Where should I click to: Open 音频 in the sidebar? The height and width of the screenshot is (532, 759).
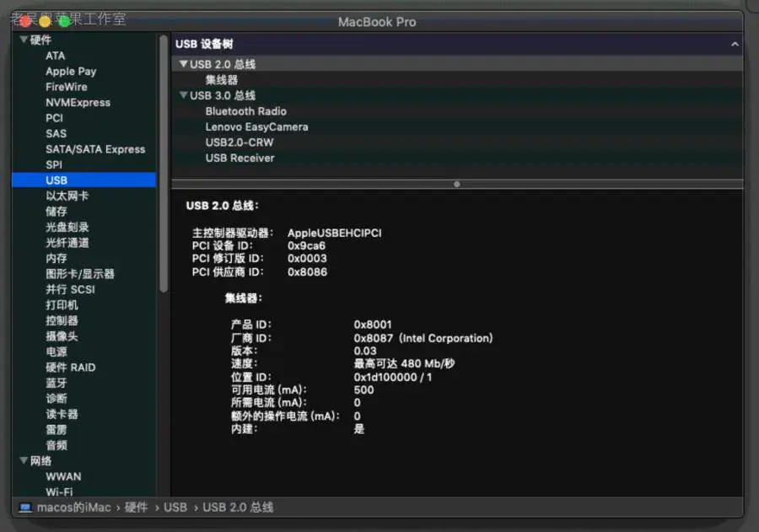57,445
